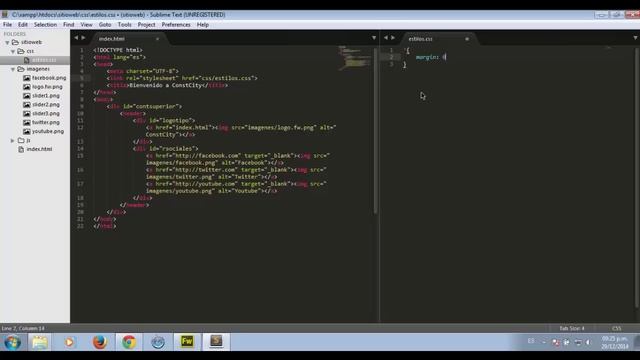Close the index.html tab

(x=157, y=39)
